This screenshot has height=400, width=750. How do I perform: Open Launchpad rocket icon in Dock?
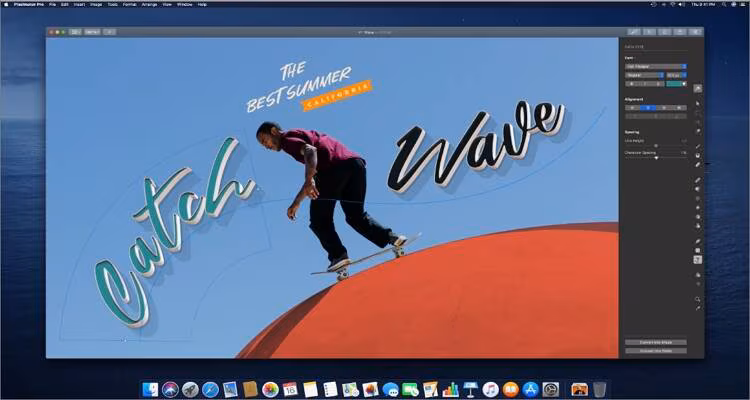190,389
